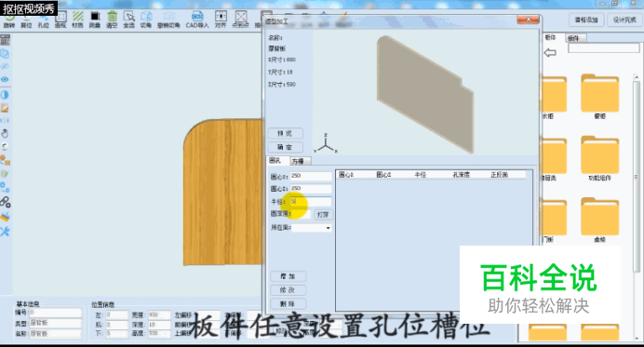This screenshot has width=644, height=347.
Task: Click the cube icon in left sidebar
Action: (5, 54)
